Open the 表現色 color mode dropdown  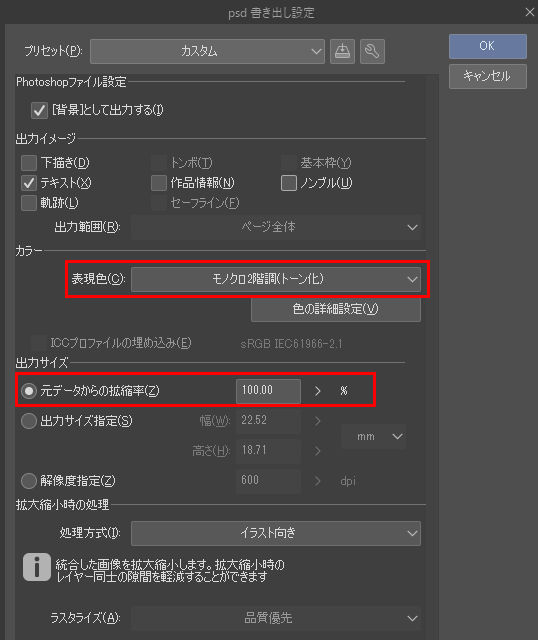[276, 280]
